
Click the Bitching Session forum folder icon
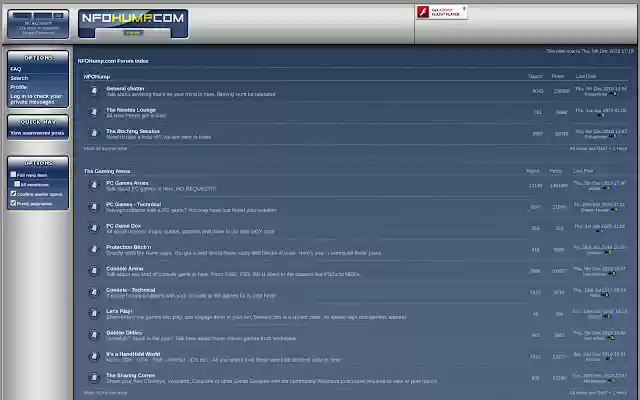[94, 133]
